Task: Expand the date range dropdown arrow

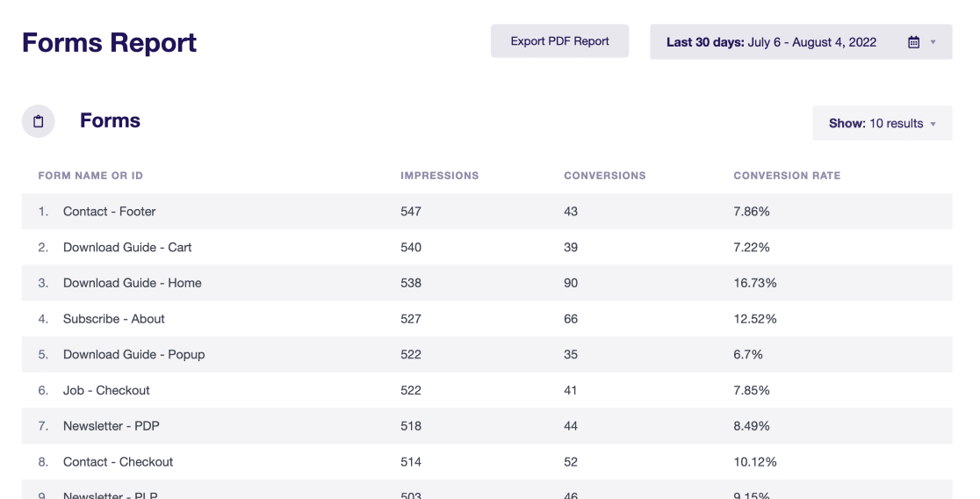Action: 933,42
